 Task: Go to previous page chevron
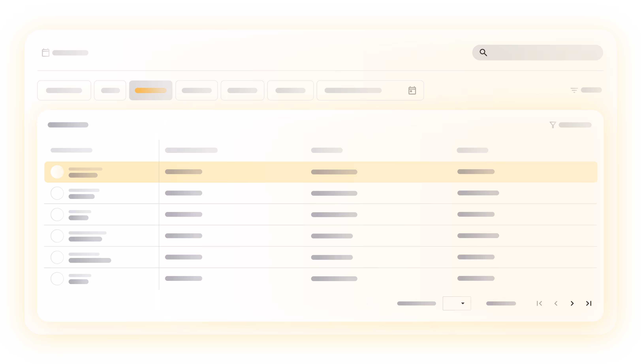click(x=556, y=303)
